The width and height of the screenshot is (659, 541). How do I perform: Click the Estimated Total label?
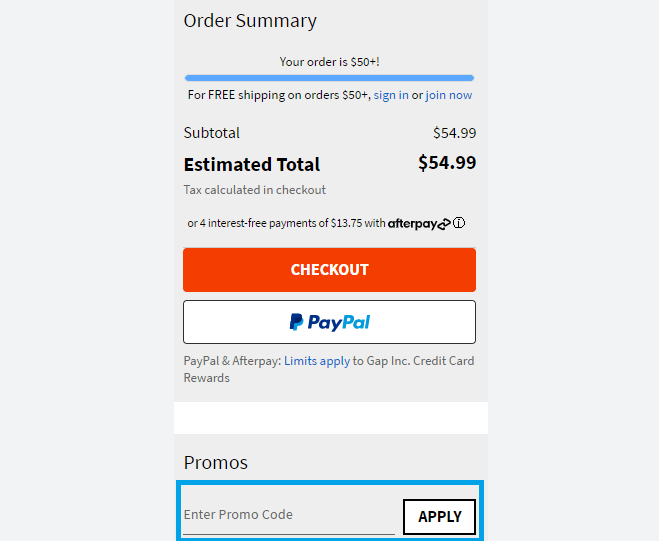coord(252,165)
